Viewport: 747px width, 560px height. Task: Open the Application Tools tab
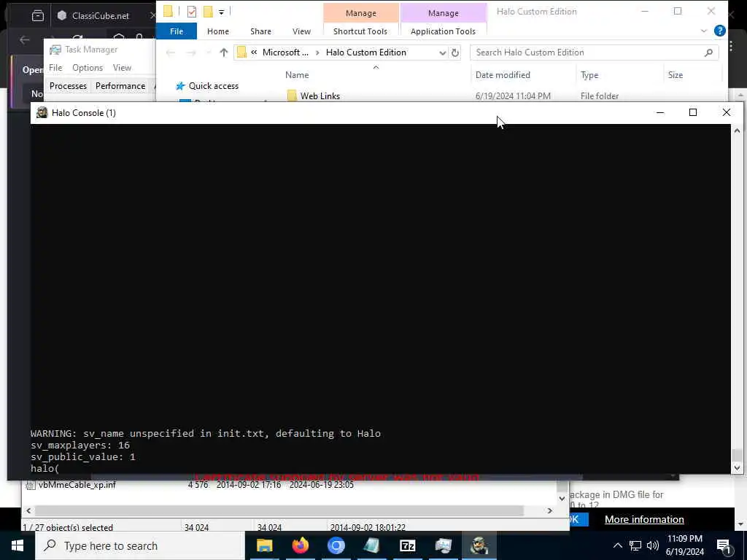[443, 31]
